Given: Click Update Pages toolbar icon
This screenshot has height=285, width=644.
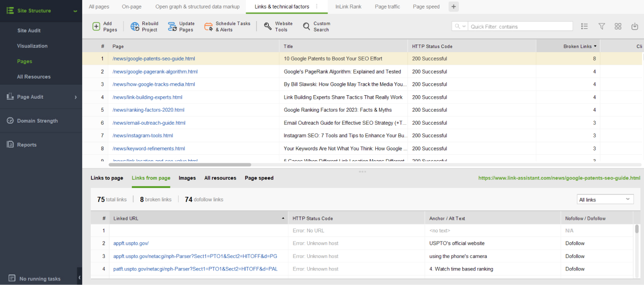Looking at the screenshot, I should point(172,27).
